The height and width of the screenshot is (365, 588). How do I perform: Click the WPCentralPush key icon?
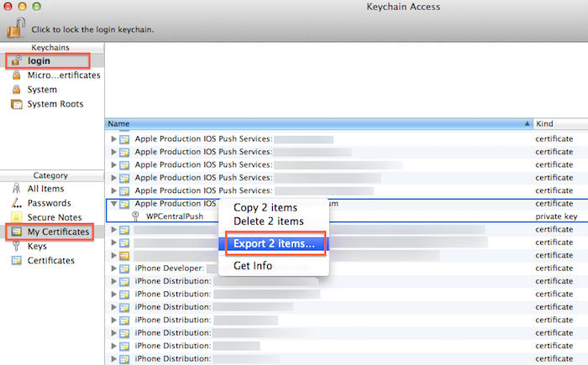click(135, 216)
